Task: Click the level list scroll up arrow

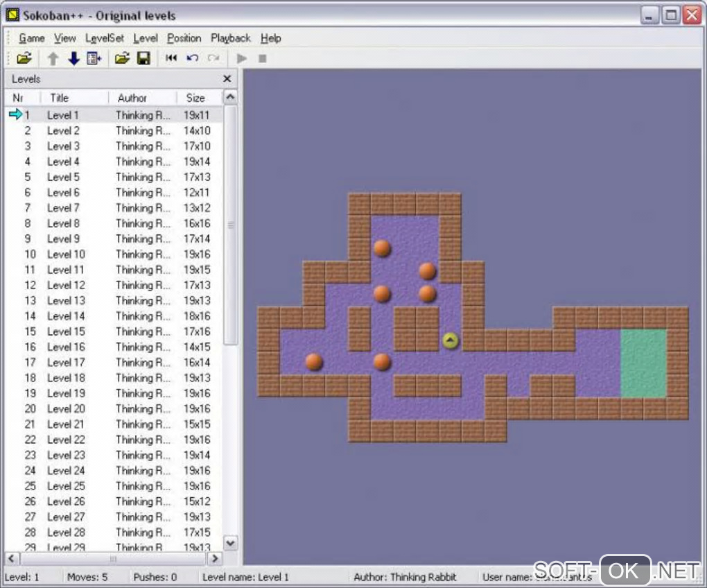Action: pyautogui.click(x=230, y=97)
